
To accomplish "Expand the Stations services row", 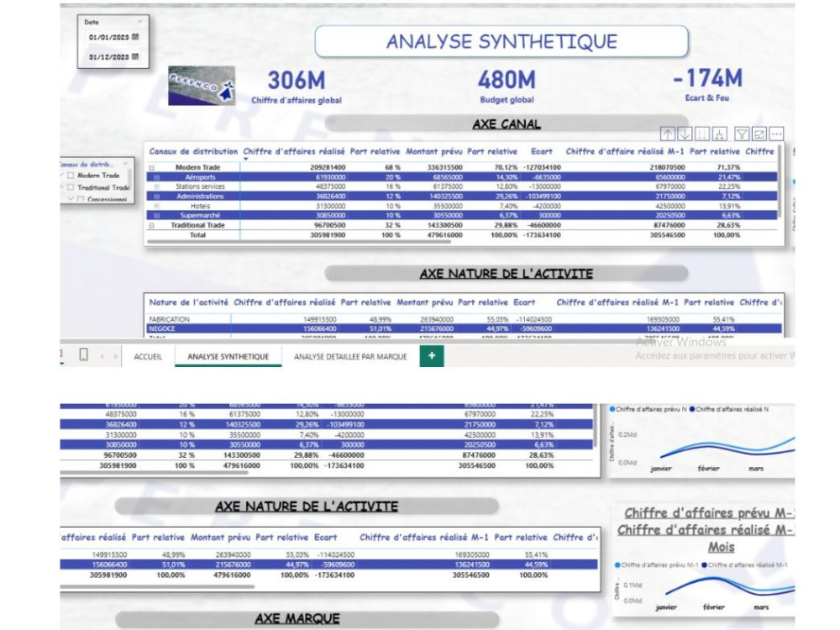I will pos(156,187).
